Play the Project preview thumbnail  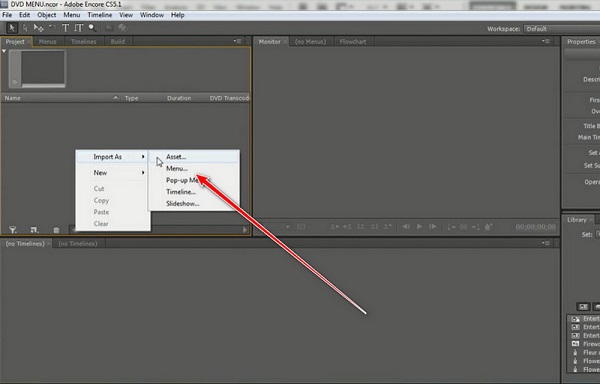[15, 82]
